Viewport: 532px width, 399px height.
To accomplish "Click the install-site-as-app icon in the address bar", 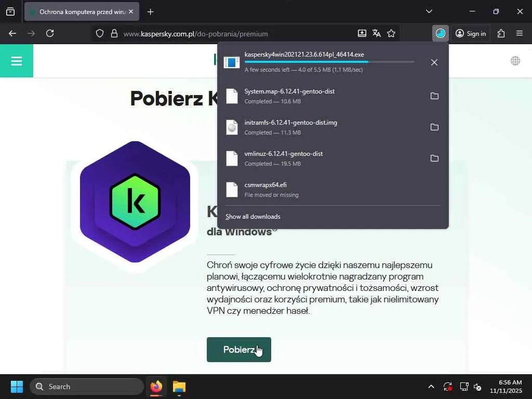I will pyautogui.click(x=362, y=33).
